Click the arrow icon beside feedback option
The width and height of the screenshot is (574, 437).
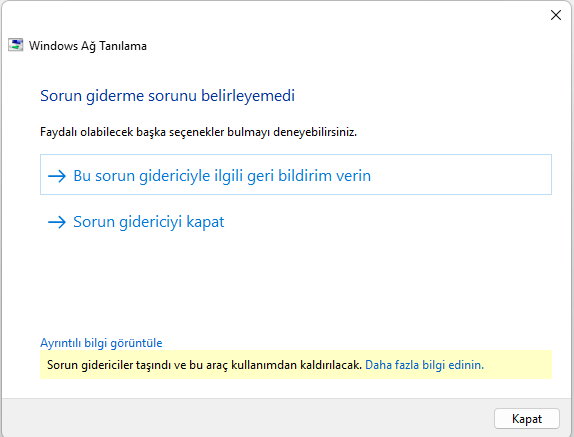click(x=57, y=176)
